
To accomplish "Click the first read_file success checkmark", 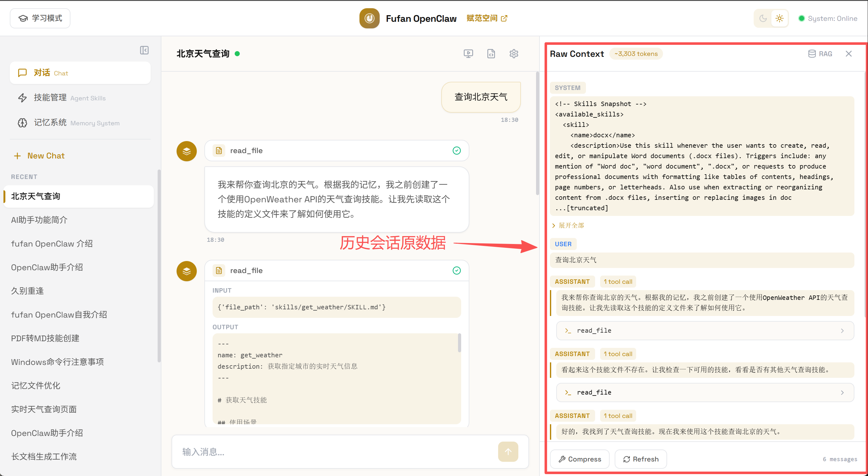I will (x=456, y=151).
